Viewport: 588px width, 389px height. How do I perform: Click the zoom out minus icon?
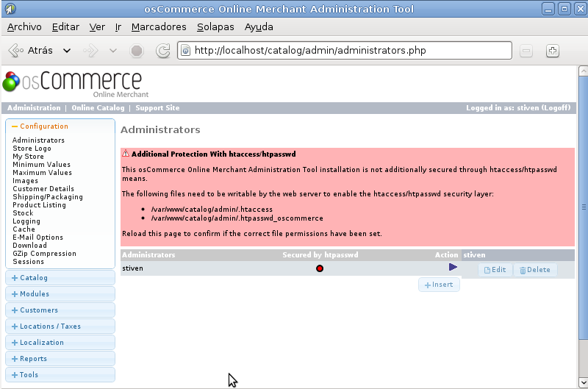[x=526, y=51]
